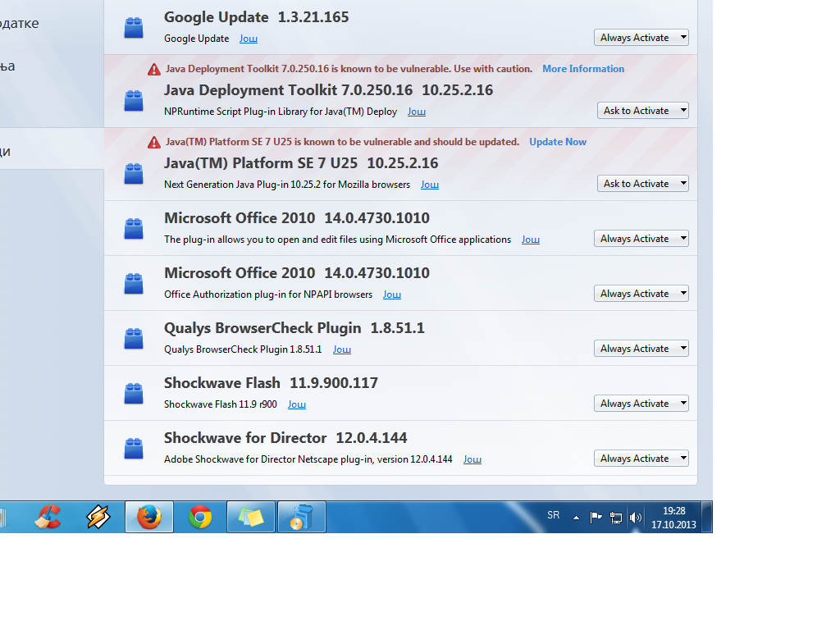Click 'Још' link for Google Update

248,39
